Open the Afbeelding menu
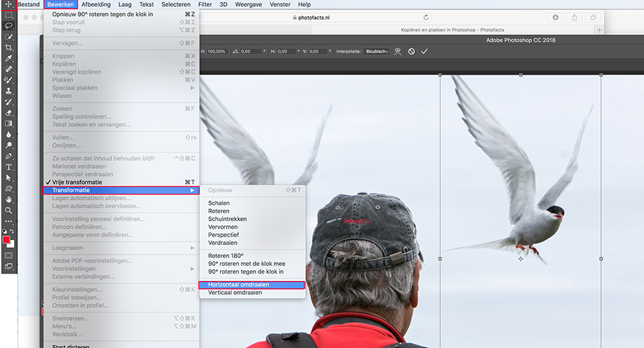The height and width of the screenshot is (348, 644). click(96, 5)
